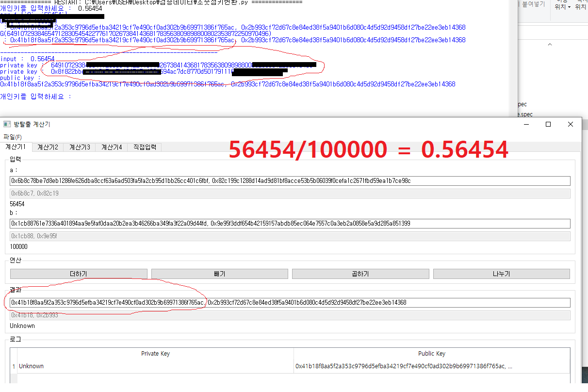588x392 pixels.
Task: Click the Unknown text under result field
Action: coord(22,326)
